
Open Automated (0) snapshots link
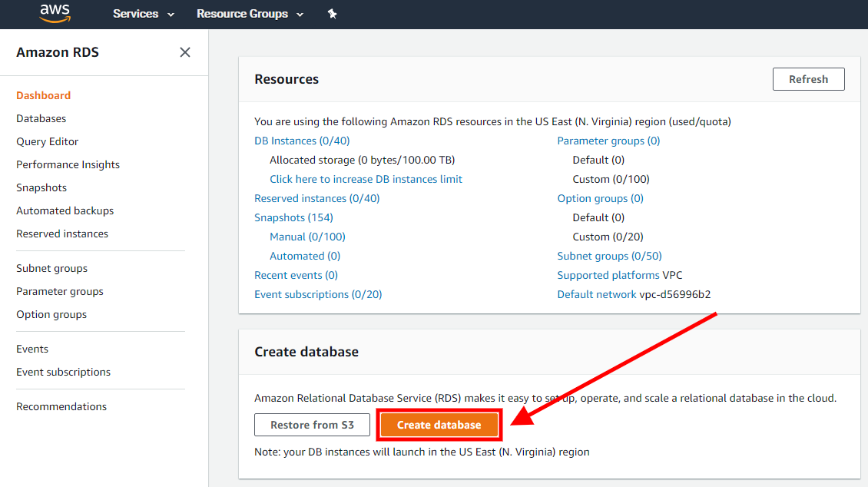coord(305,257)
